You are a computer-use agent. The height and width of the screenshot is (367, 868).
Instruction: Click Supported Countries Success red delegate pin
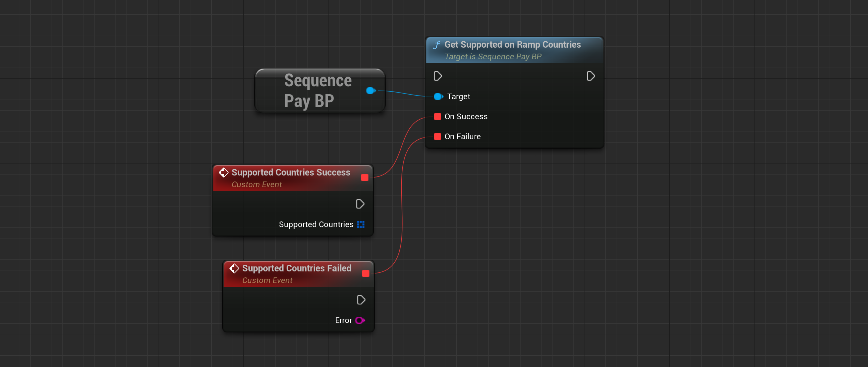pyautogui.click(x=364, y=178)
